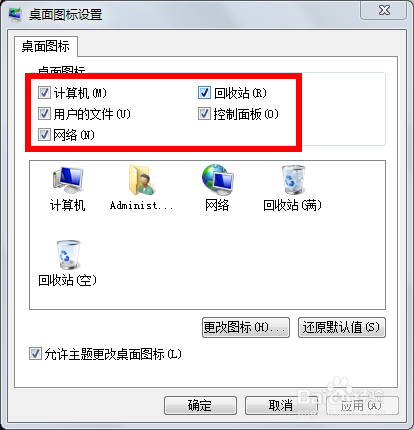Confirm with the 确定 button
The width and height of the screenshot is (414, 430).
(200, 405)
